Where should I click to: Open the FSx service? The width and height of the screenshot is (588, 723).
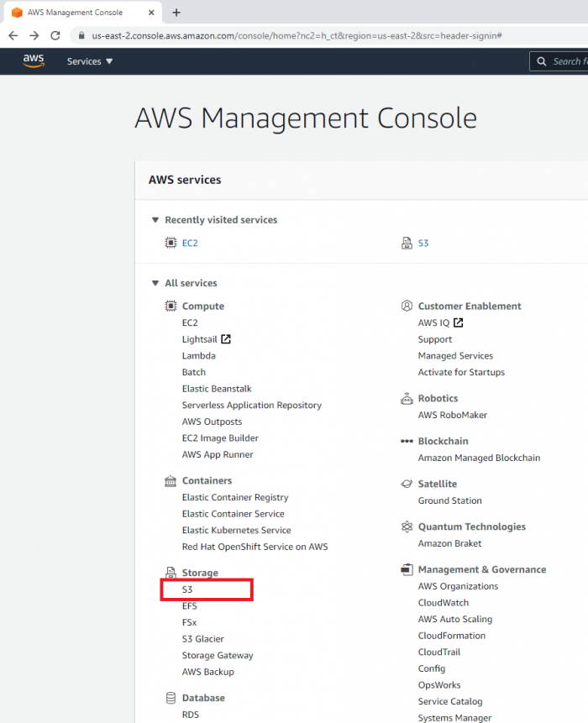click(x=190, y=622)
